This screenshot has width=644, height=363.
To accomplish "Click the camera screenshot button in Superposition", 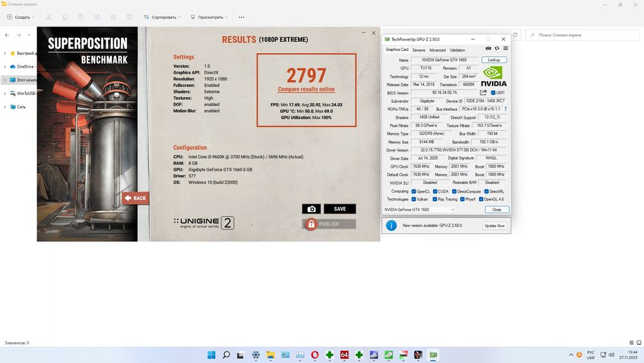I will (x=311, y=209).
